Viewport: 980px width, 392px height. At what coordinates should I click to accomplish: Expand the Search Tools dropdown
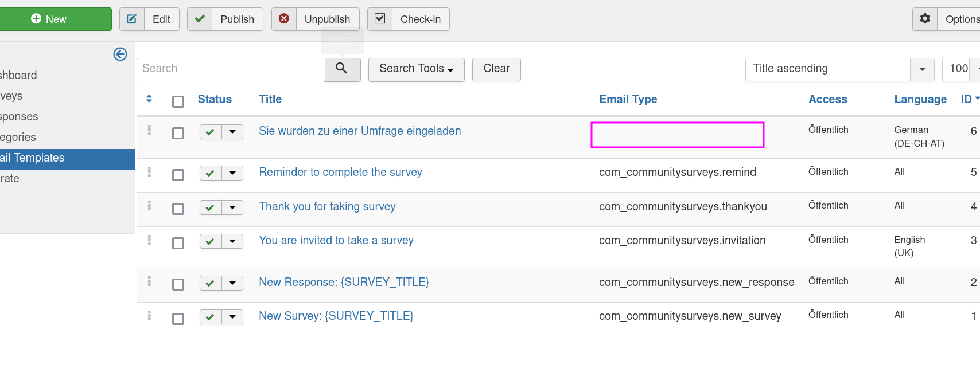(416, 69)
